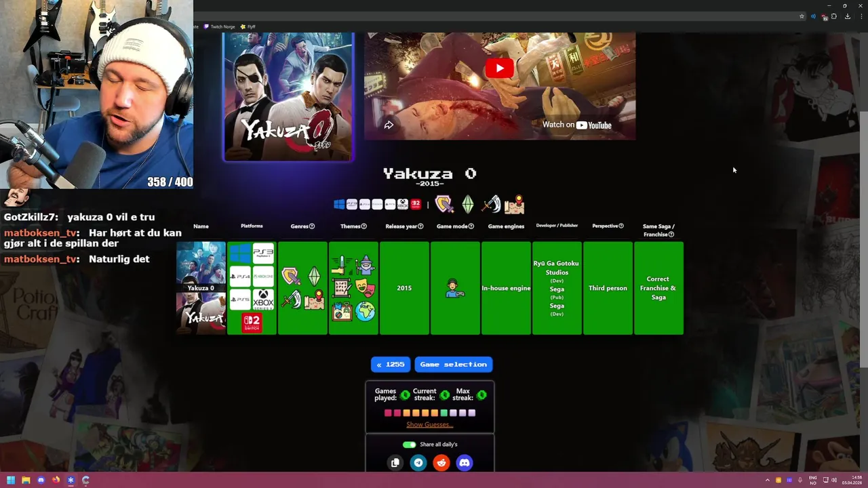Click the last lavender guess result square
868x488 pixels.
[x=472, y=413]
